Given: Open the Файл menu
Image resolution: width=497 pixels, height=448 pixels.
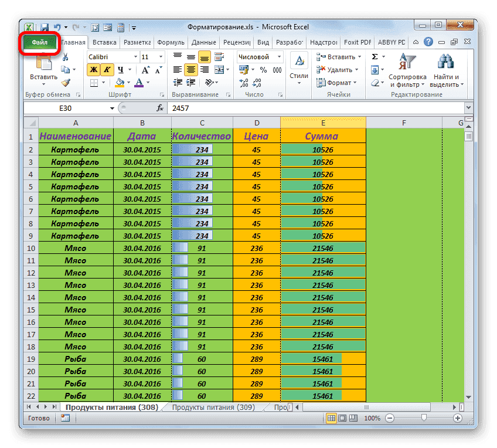Looking at the screenshot, I should (x=39, y=42).
